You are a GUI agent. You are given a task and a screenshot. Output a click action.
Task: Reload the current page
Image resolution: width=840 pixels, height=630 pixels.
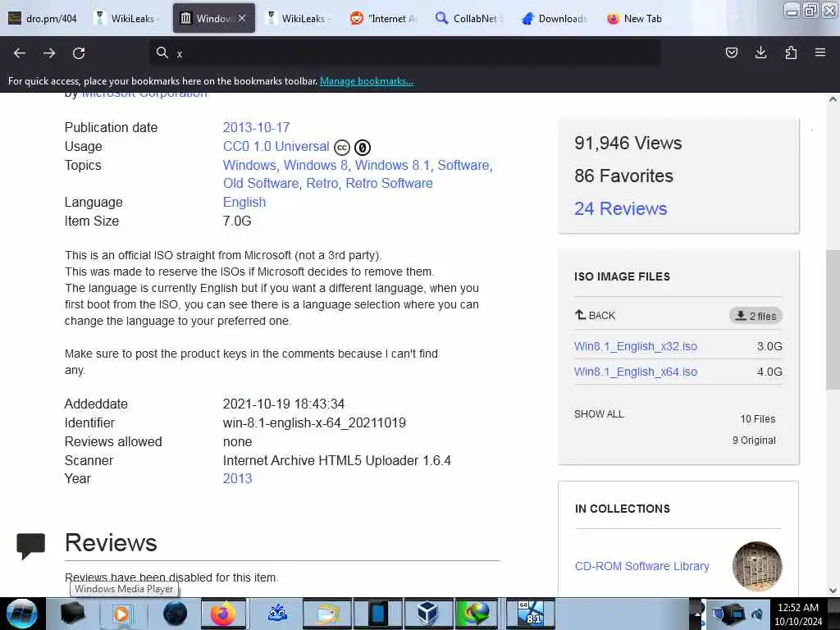tap(79, 53)
